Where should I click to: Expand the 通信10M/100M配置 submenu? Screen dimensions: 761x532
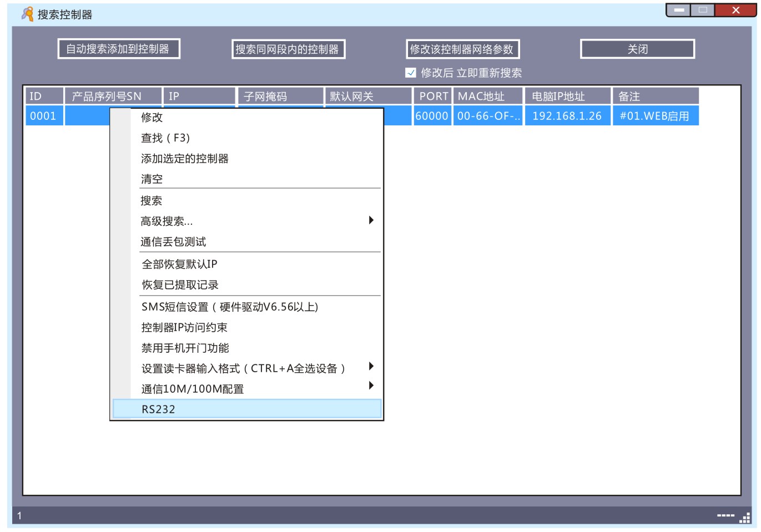click(372, 387)
